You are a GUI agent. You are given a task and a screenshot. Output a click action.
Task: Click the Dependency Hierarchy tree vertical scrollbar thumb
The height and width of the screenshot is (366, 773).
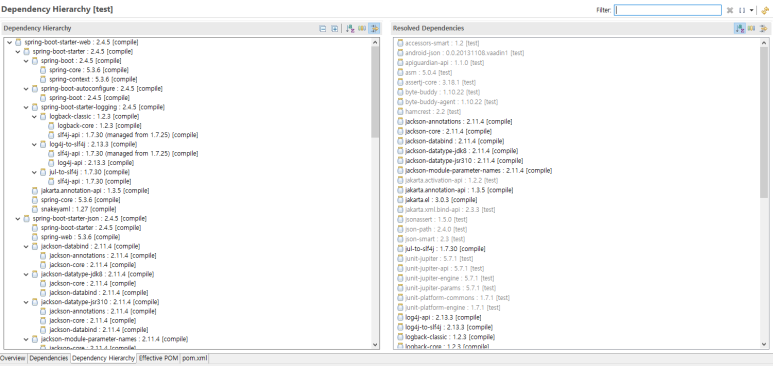(375, 93)
